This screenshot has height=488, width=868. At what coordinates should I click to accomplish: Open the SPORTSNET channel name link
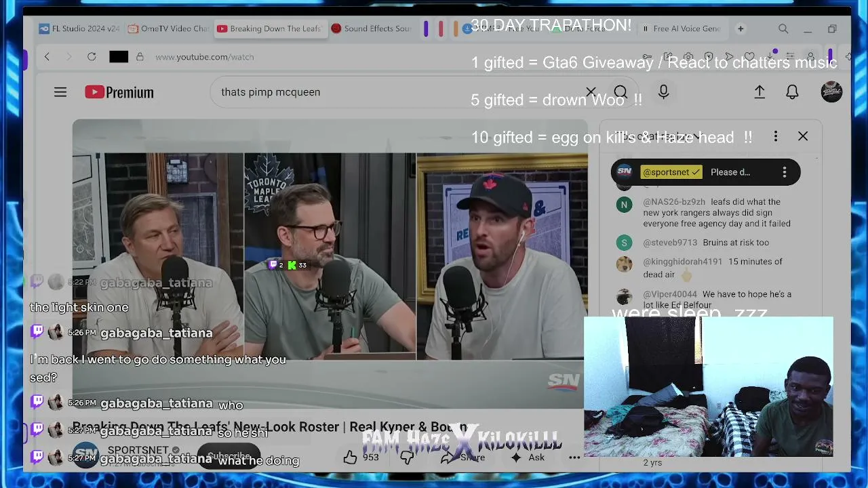click(138, 450)
